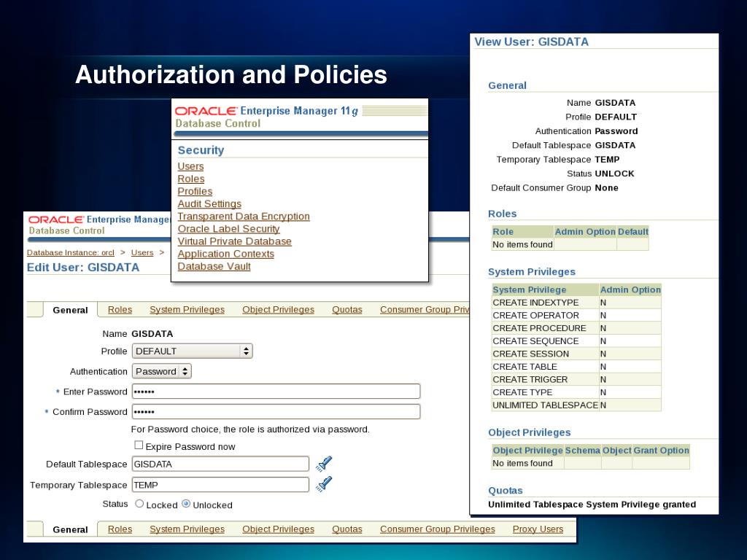Open the Users link under Security
The image size is (747, 560).
click(190, 166)
